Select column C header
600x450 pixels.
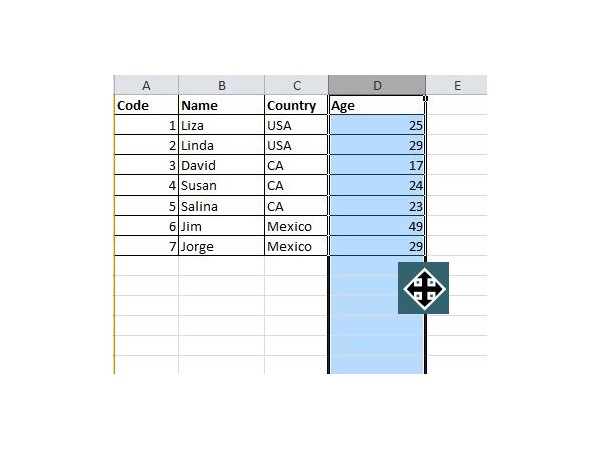point(297,85)
